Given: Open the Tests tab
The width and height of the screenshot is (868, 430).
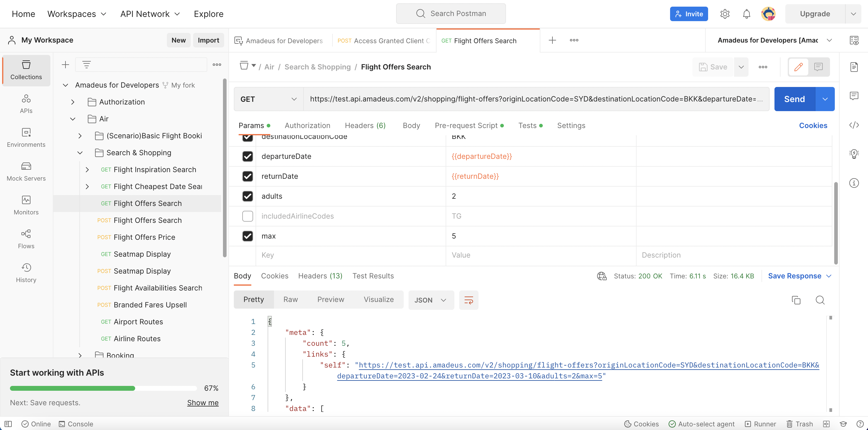Looking at the screenshot, I should tap(530, 125).
